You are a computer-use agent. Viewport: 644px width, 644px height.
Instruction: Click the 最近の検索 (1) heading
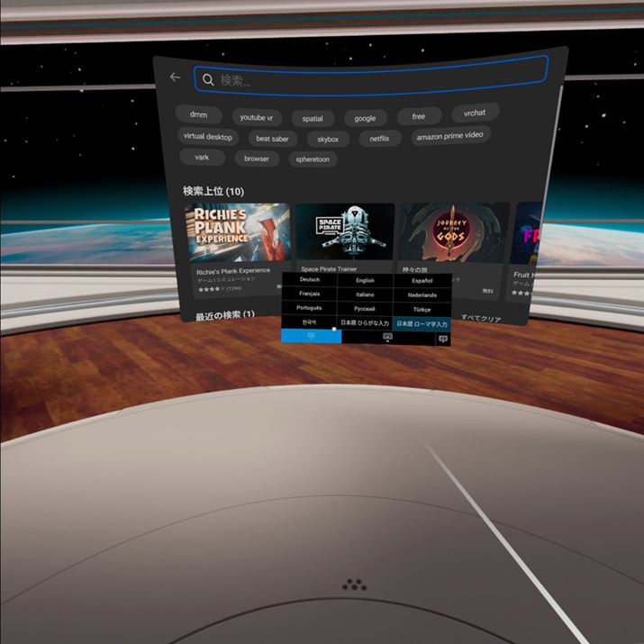[x=224, y=315]
